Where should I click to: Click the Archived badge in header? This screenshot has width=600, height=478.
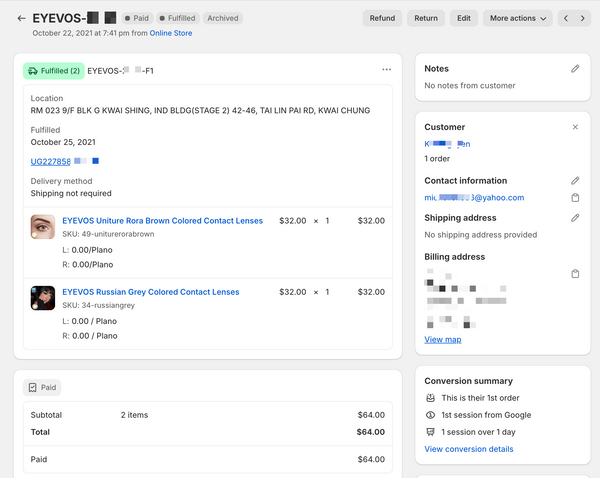(223, 18)
